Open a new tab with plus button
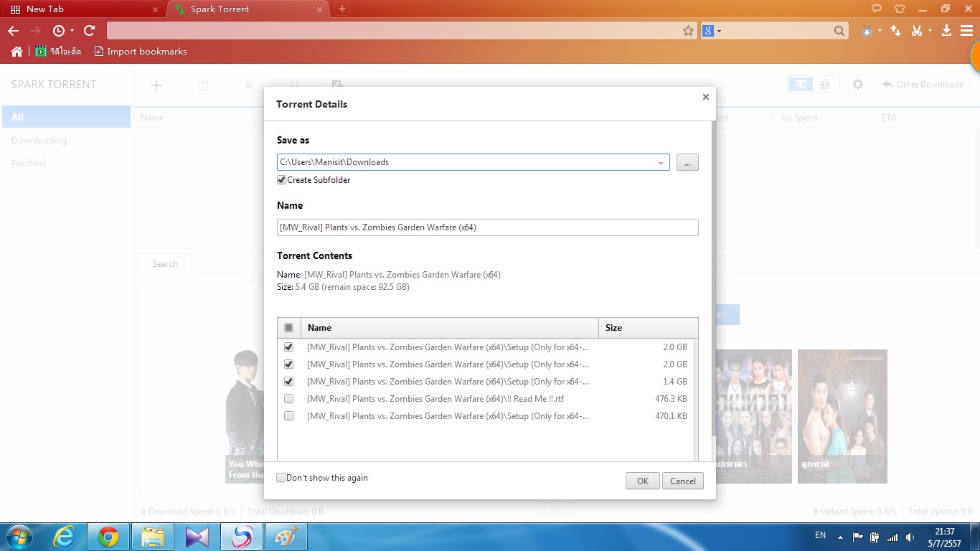 pos(342,9)
